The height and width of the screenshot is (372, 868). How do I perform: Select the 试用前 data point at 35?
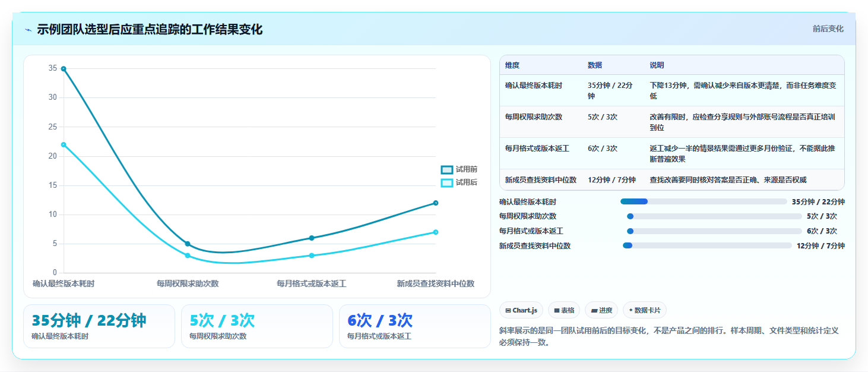point(64,69)
